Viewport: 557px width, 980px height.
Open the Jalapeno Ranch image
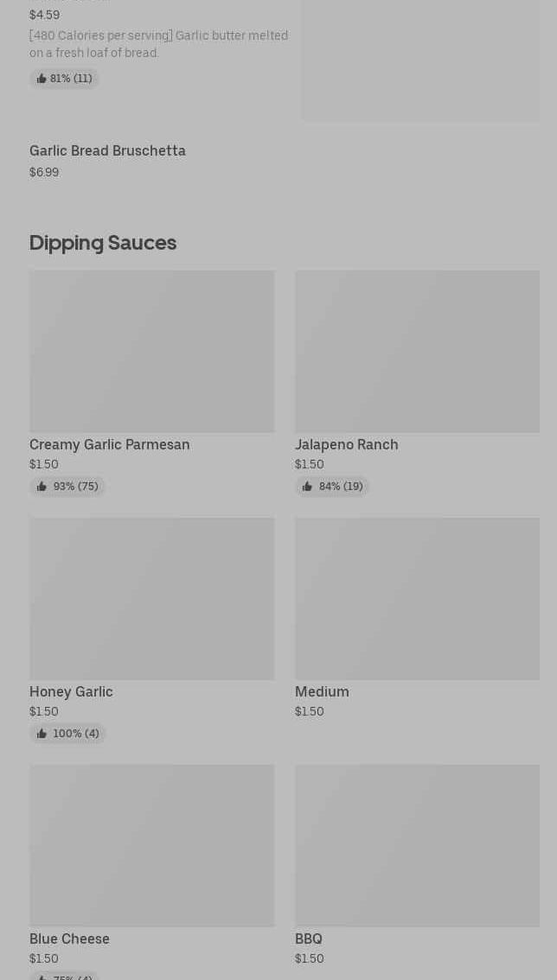417,351
